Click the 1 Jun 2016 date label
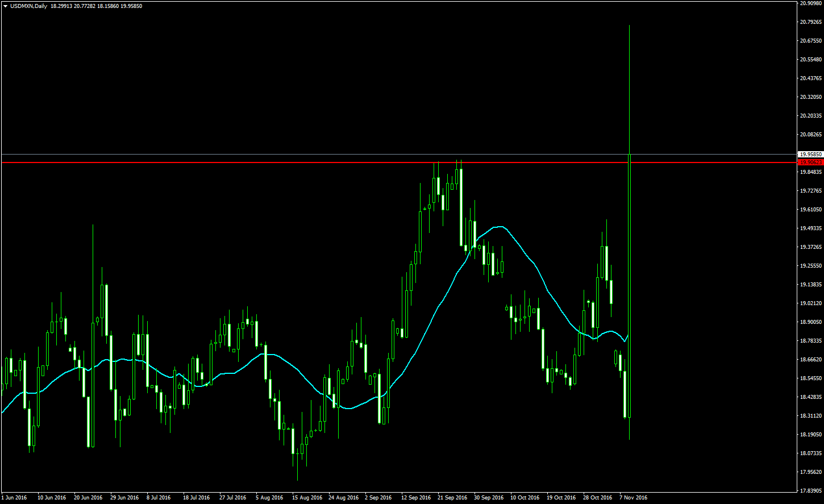824x504 pixels. pos(14,498)
